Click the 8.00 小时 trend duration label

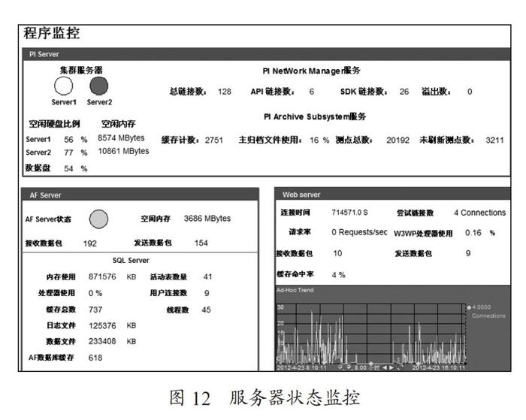(367, 367)
